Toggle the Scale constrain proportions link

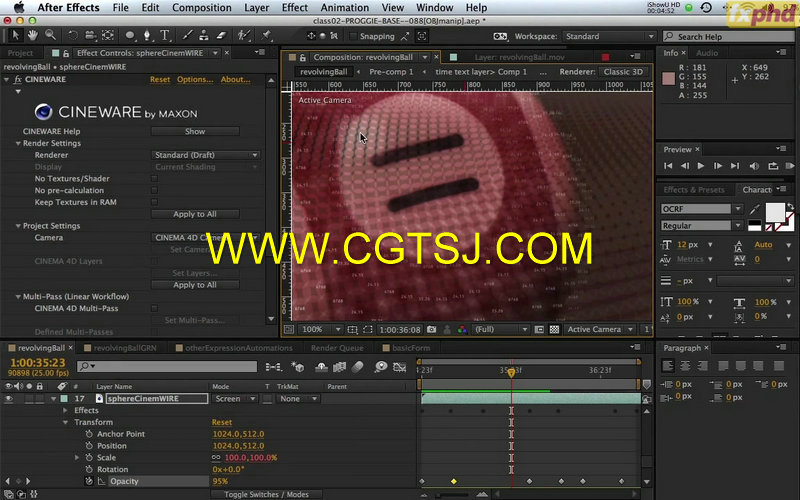tap(216, 458)
